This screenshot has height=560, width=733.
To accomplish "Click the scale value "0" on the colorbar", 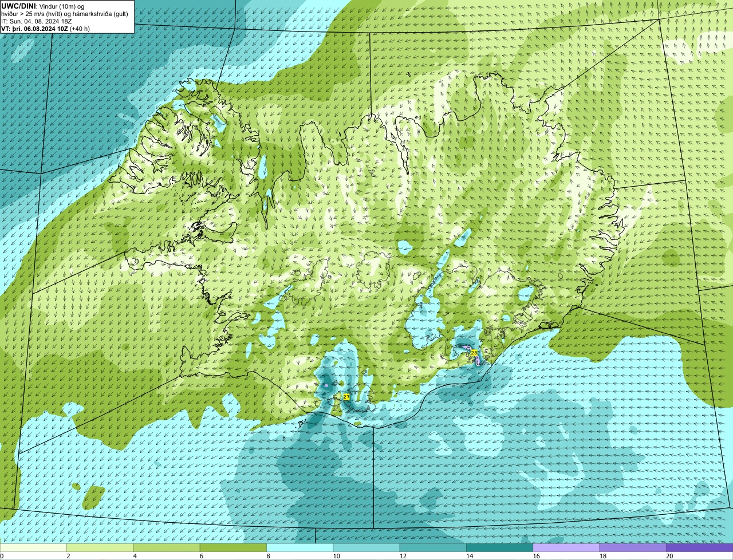I will [2, 556].
